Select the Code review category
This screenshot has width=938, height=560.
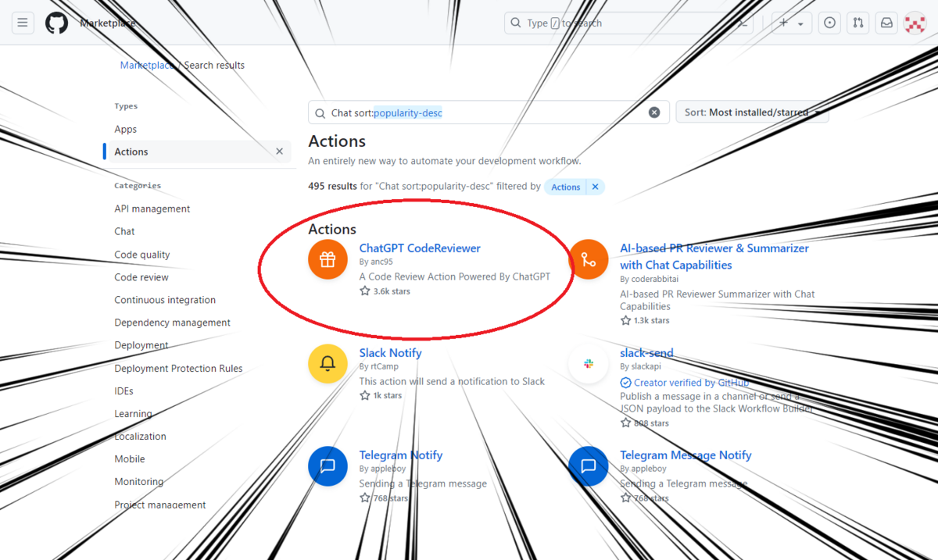[141, 277]
